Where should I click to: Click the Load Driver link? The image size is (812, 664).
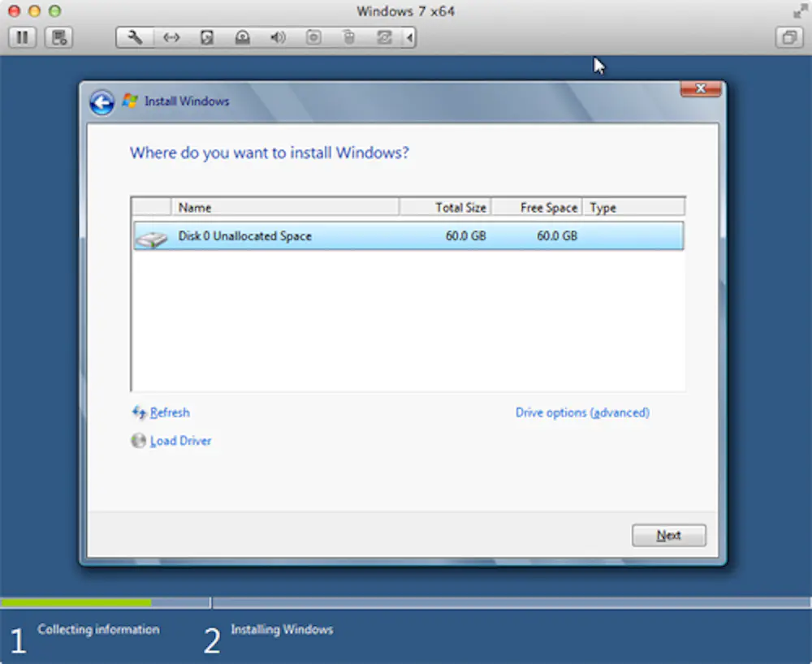pos(179,441)
